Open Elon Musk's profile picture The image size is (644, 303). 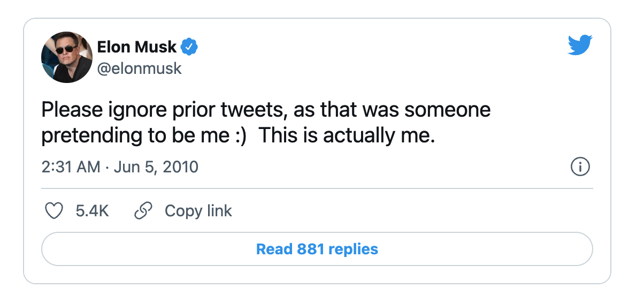pos(67,57)
